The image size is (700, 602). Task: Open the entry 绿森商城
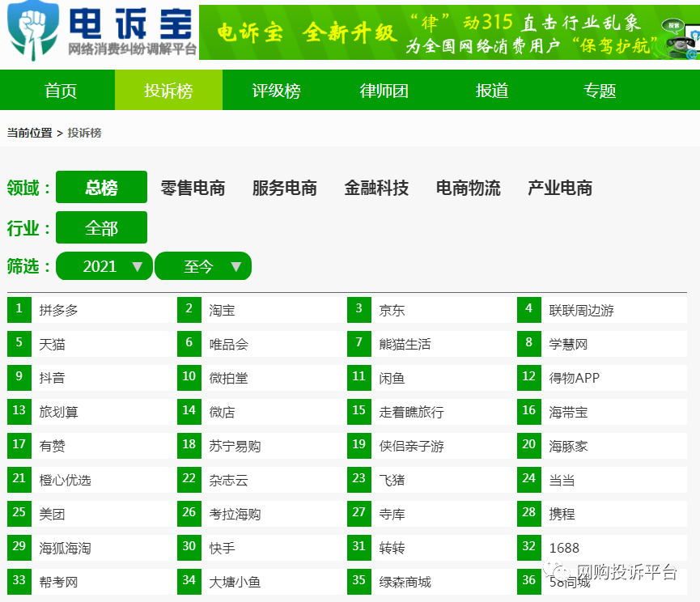pos(405,582)
